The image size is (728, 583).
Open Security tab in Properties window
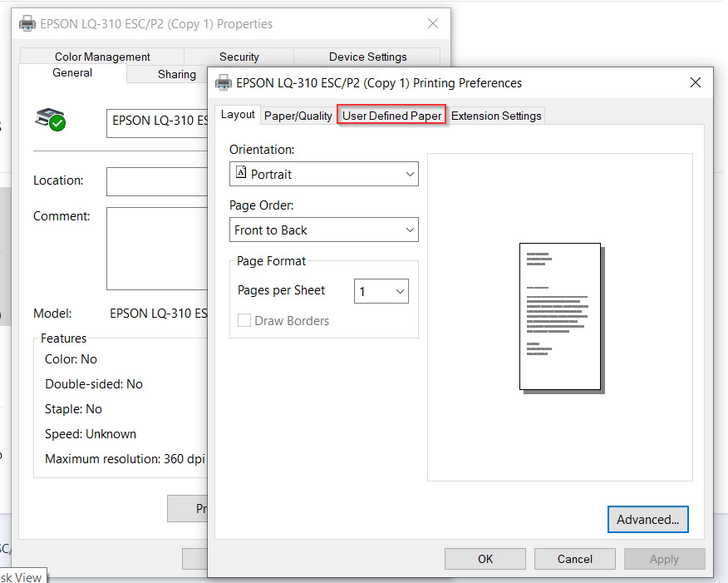point(239,57)
